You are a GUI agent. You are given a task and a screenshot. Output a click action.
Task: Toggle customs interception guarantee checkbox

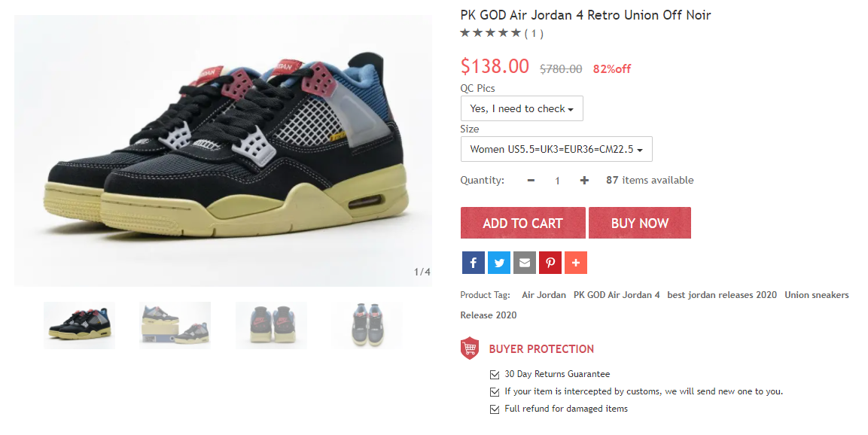(x=495, y=392)
